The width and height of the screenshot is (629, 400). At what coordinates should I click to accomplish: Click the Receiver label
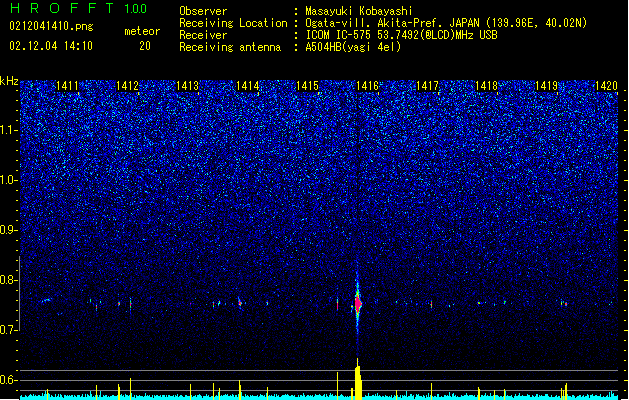203,35
